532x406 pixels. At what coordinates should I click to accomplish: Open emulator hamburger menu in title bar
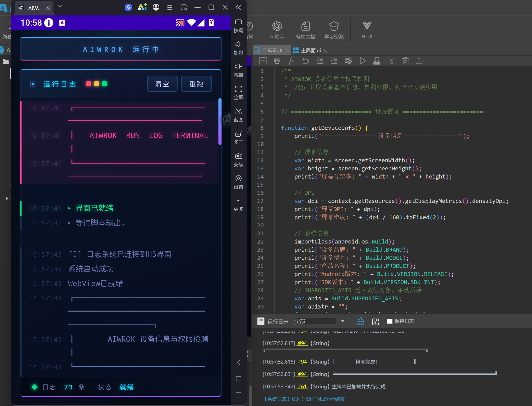pos(170,8)
